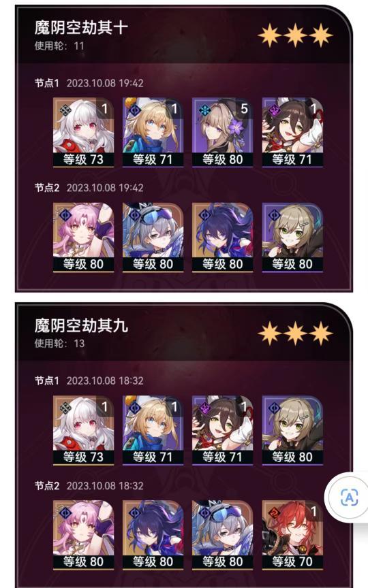Tap the ice element icon on level 80 card
The height and width of the screenshot is (588, 368).
tap(204, 110)
